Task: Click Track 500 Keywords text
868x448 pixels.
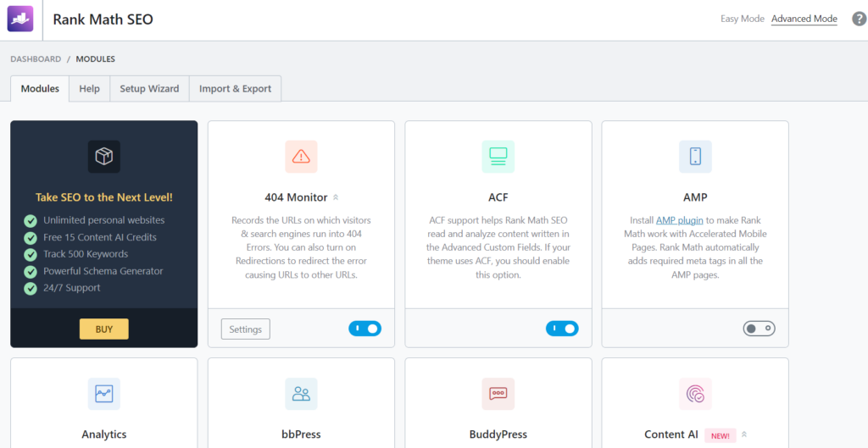Action: pos(86,254)
